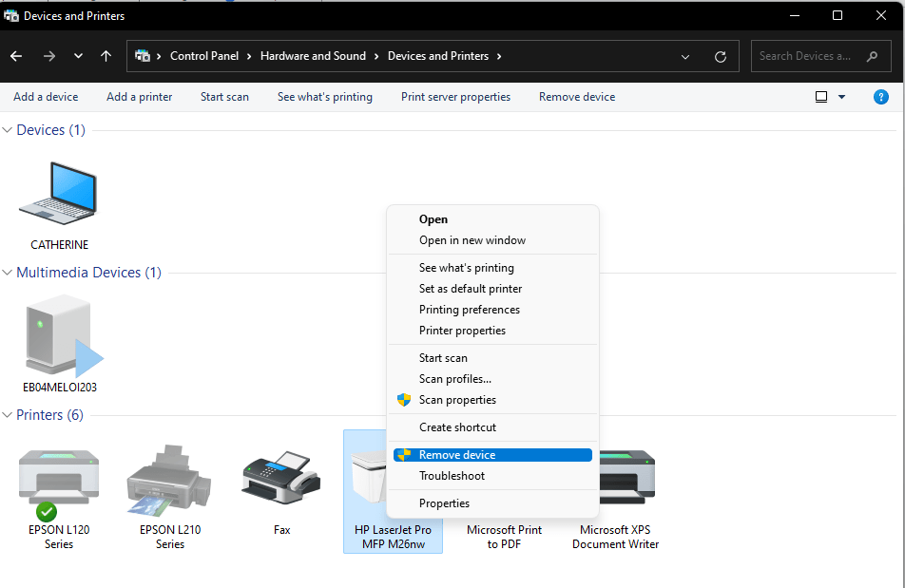
Task: Open the view options dropdown arrow
Action: (841, 97)
